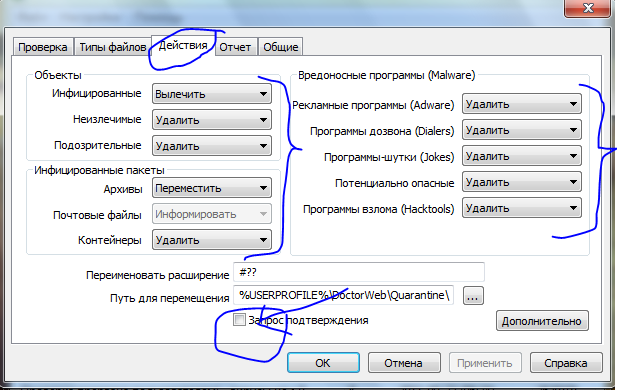
Task: Open the Дополнительно settings
Action: coord(542,321)
